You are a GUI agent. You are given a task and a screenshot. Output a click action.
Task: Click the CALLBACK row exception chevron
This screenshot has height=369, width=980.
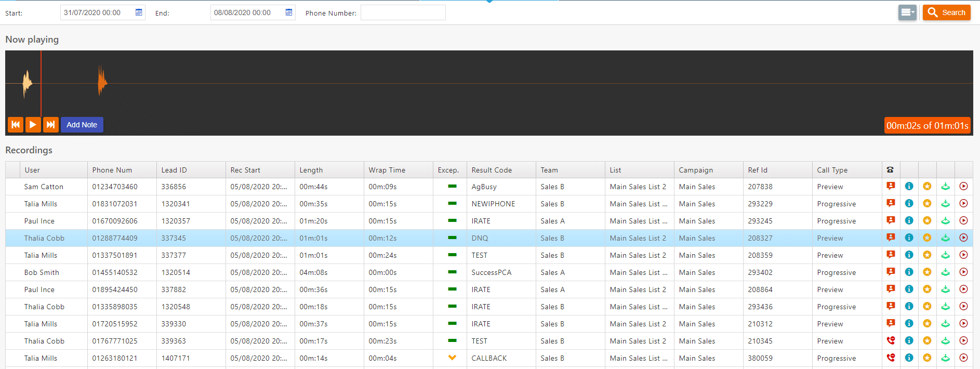tap(452, 358)
